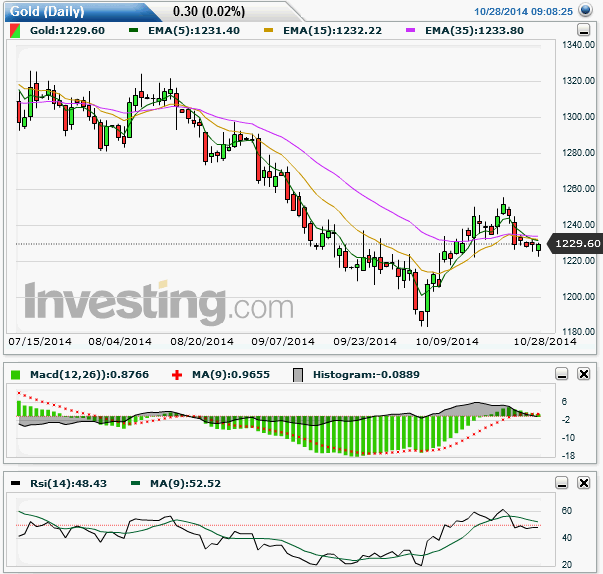
Task: Click the EMA(5):1231.40 label
Action: [x=194, y=31]
